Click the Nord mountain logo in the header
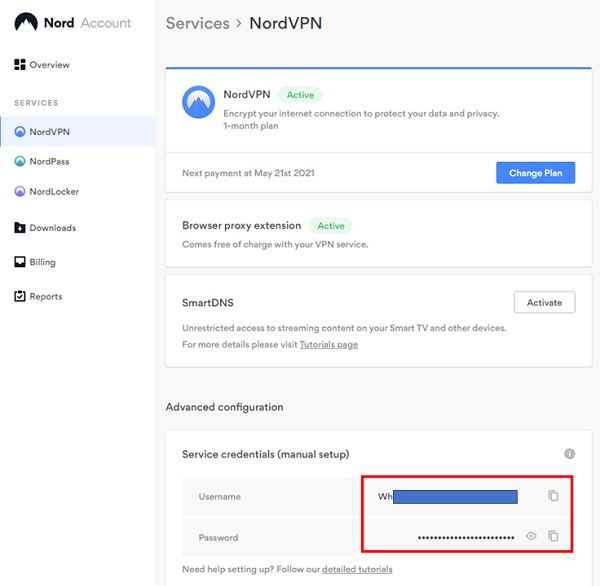600x586 pixels. point(26,22)
